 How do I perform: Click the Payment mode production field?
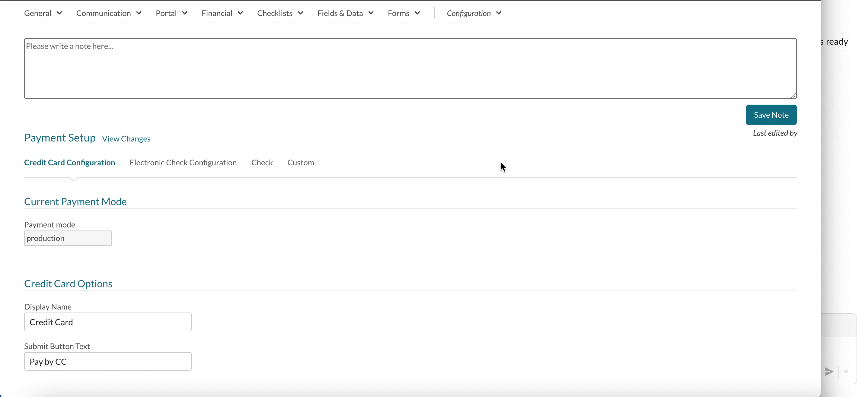[68, 238]
